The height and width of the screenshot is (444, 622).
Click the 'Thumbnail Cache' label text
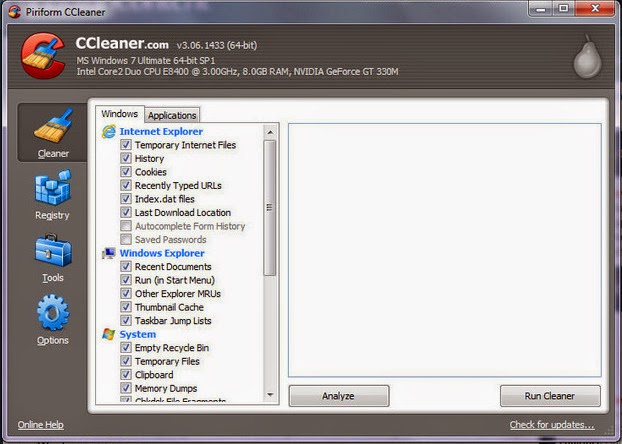tap(169, 308)
